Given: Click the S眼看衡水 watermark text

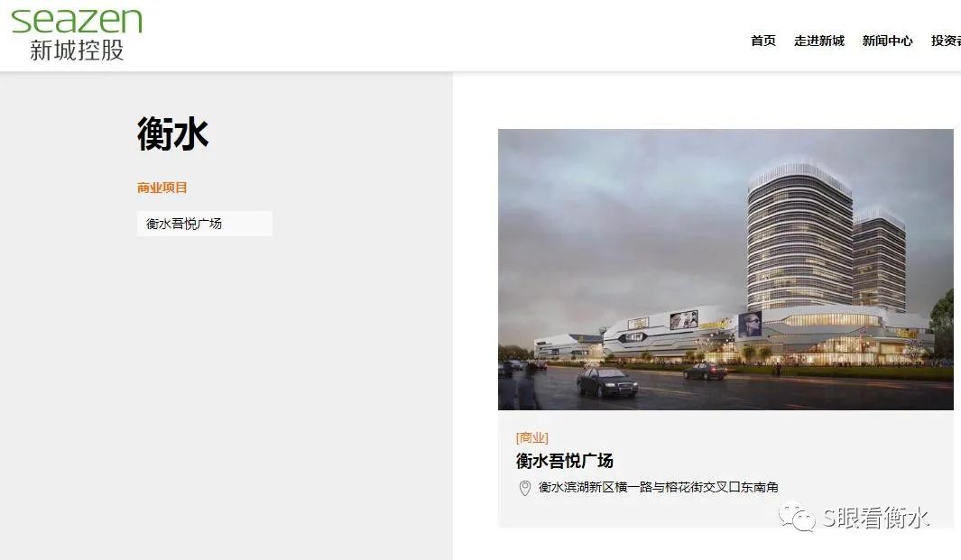Looking at the screenshot, I should [x=875, y=518].
